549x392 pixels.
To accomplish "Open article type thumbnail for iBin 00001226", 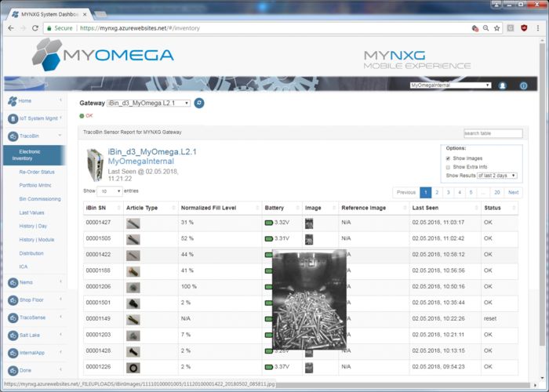I will [x=133, y=368].
